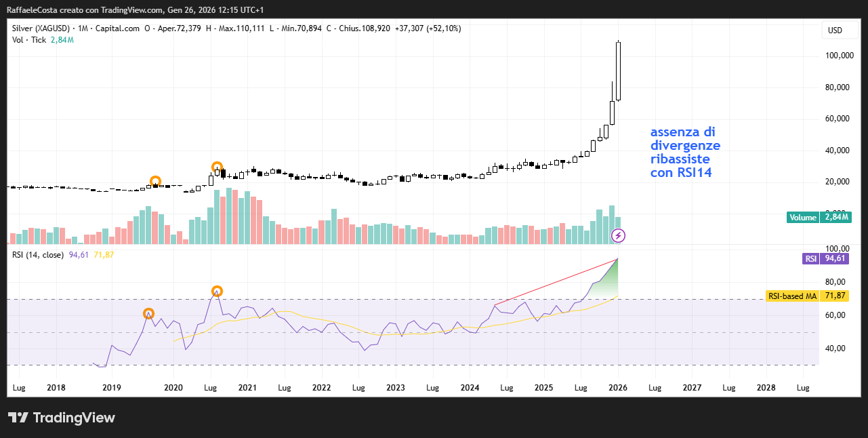The width and height of the screenshot is (868, 438).
Task: Select the orange circle marker on the 2019 price candle
Action: click(155, 182)
